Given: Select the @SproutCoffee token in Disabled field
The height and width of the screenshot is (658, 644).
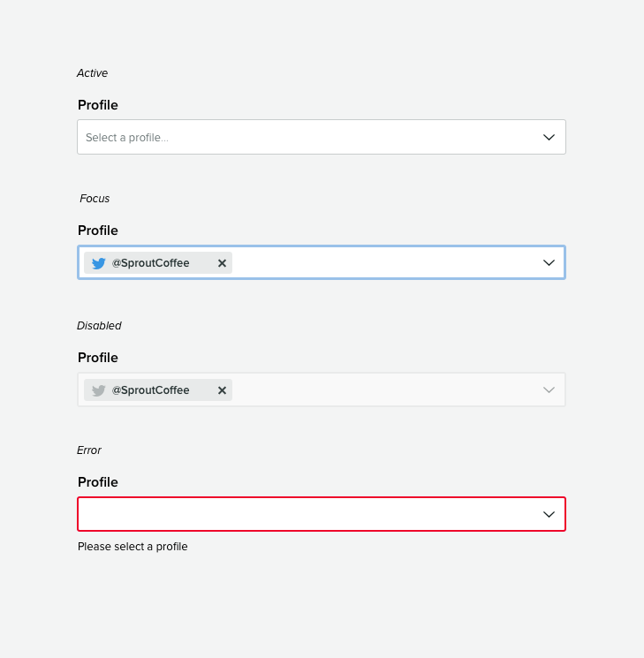Looking at the screenshot, I should tap(151, 390).
